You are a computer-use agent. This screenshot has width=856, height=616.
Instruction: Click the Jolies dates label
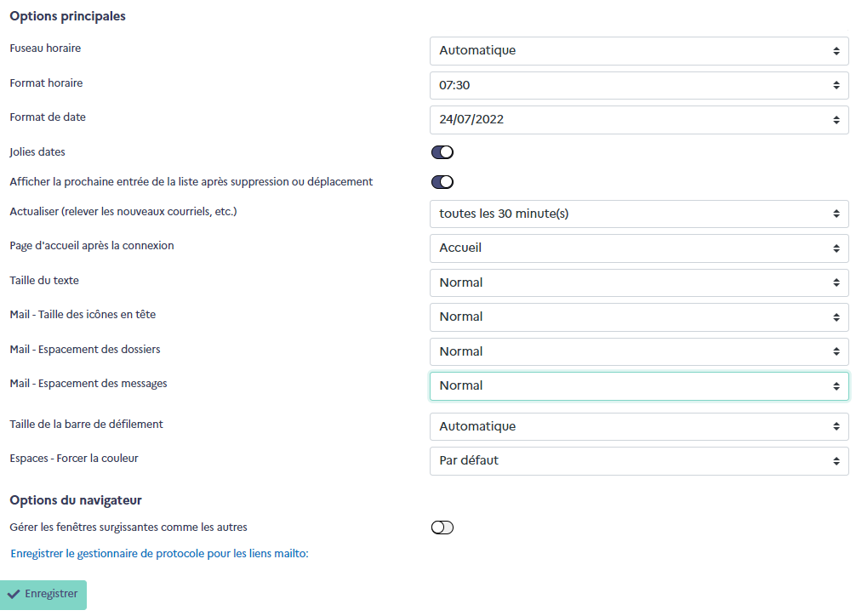[x=37, y=151]
